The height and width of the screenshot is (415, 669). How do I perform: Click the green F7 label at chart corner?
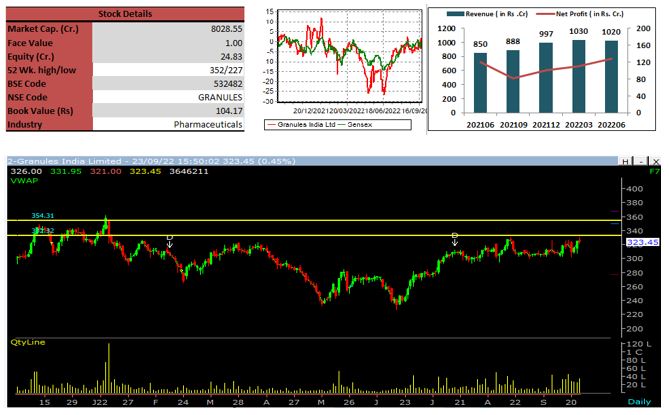pos(654,171)
